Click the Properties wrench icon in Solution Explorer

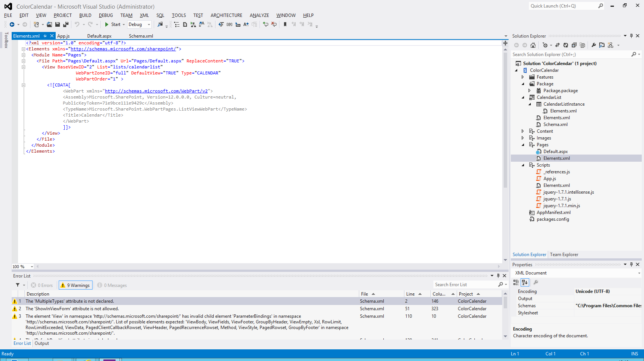pos(594,45)
